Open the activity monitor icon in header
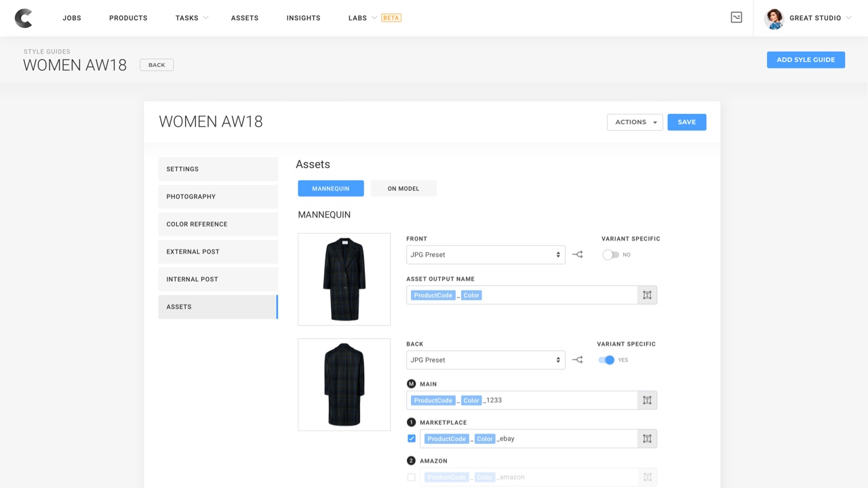This screenshot has width=868, height=488. (x=736, y=18)
